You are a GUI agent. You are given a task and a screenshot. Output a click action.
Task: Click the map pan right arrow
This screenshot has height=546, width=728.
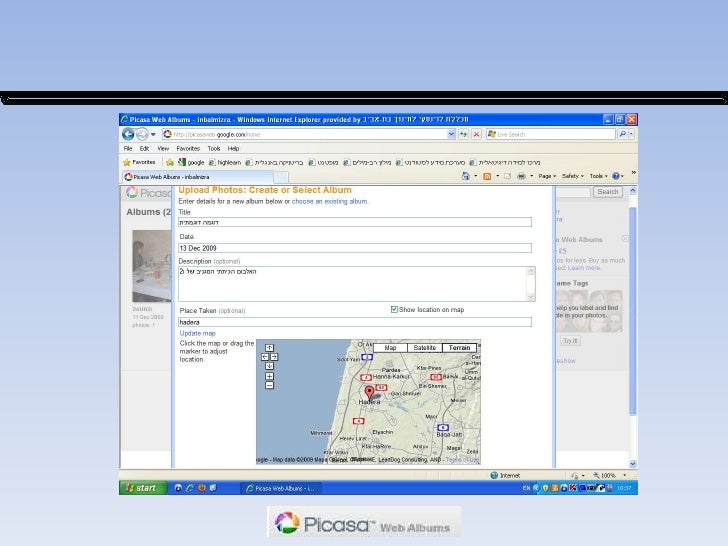click(274, 357)
